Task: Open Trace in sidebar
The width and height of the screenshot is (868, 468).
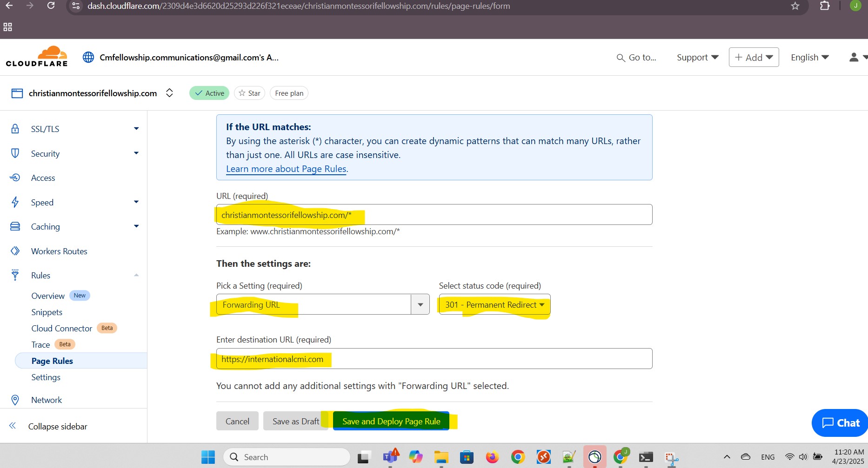Action: point(40,344)
